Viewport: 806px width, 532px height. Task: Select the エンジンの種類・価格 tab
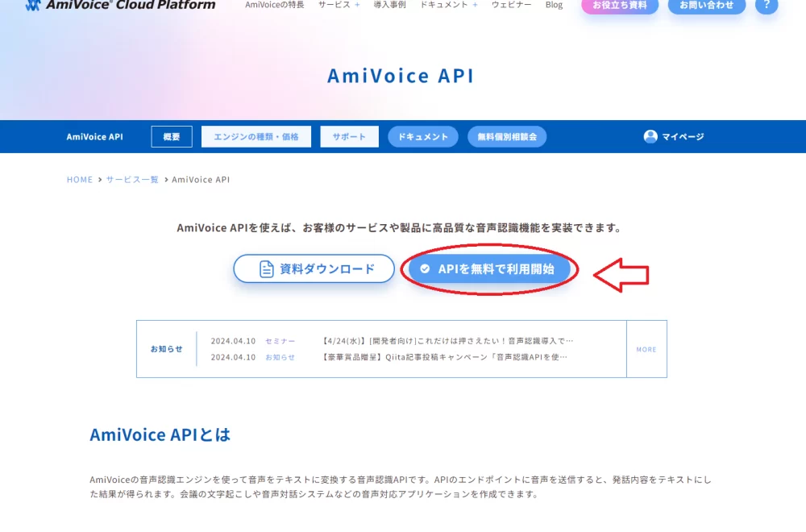[x=256, y=137]
